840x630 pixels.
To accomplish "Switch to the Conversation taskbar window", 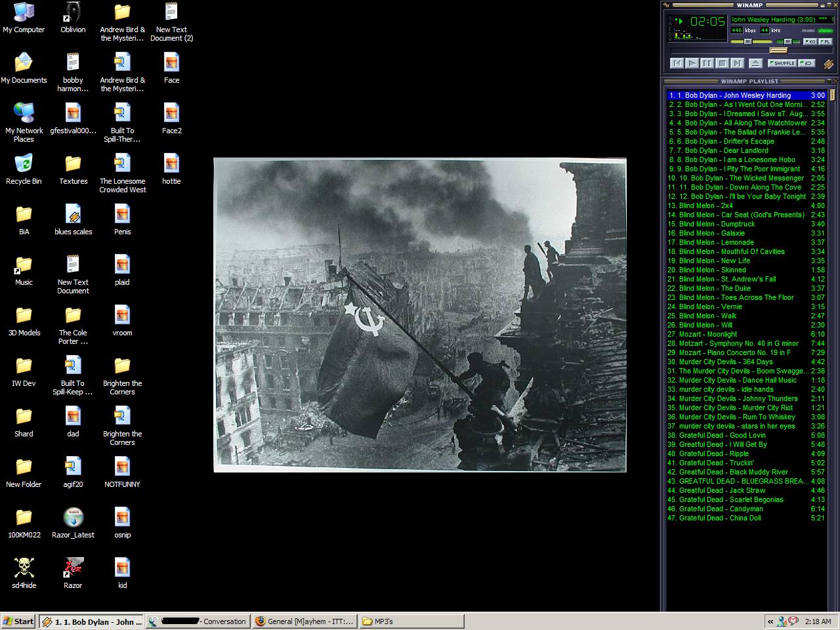I will (198, 621).
